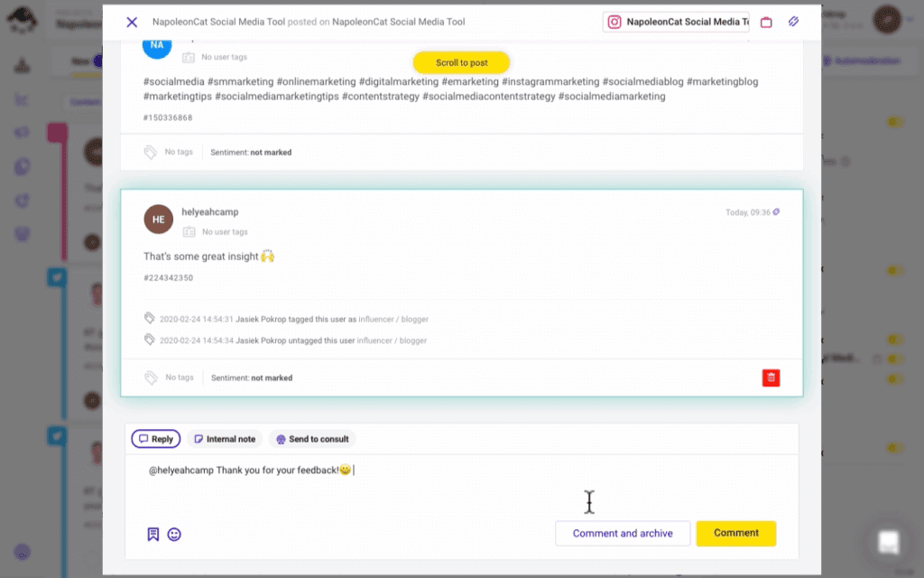The width and height of the screenshot is (924, 578).
Task: Click the red delete trash icon
Action: (771, 378)
